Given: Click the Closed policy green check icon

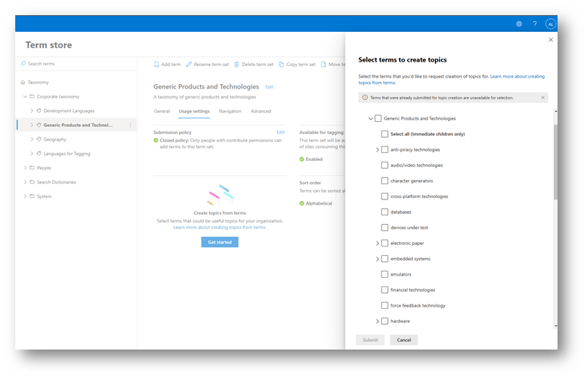Looking at the screenshot, I should click(156, 140).
